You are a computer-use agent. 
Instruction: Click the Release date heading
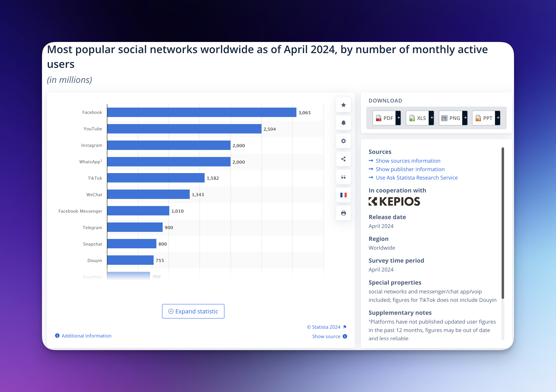(387, 217)
